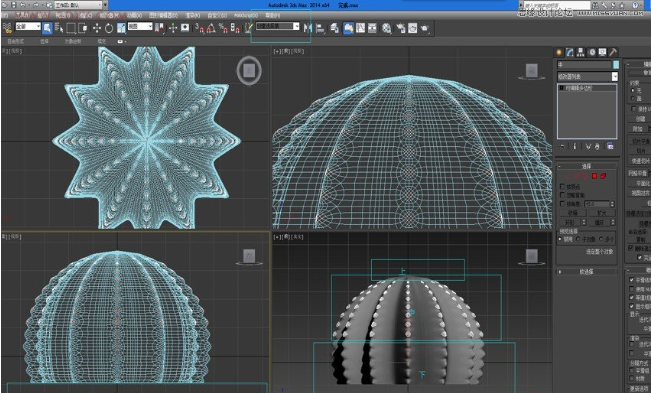
Task: Activate the Select Object tool
Action: coord(47,28)
